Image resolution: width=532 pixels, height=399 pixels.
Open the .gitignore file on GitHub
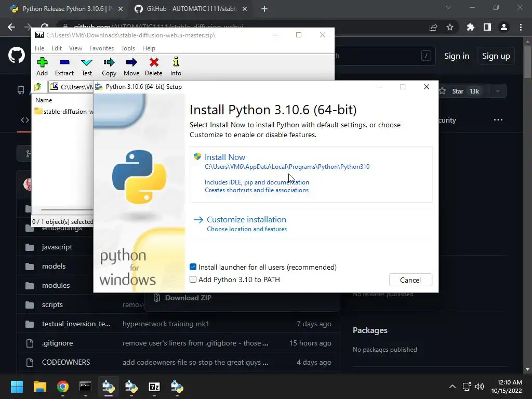click(57, 343)
